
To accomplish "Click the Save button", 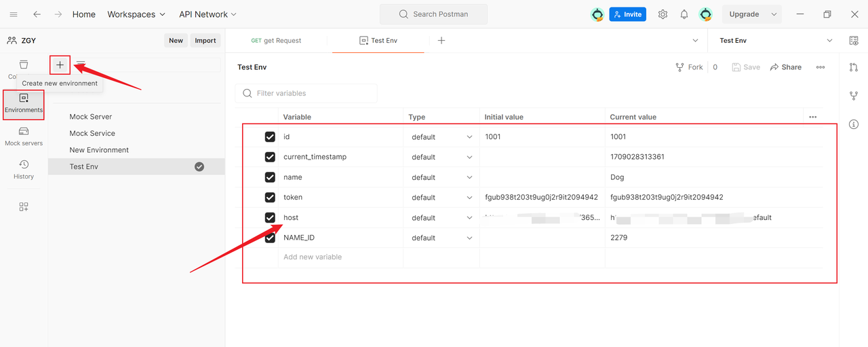I will pos(746,67).
